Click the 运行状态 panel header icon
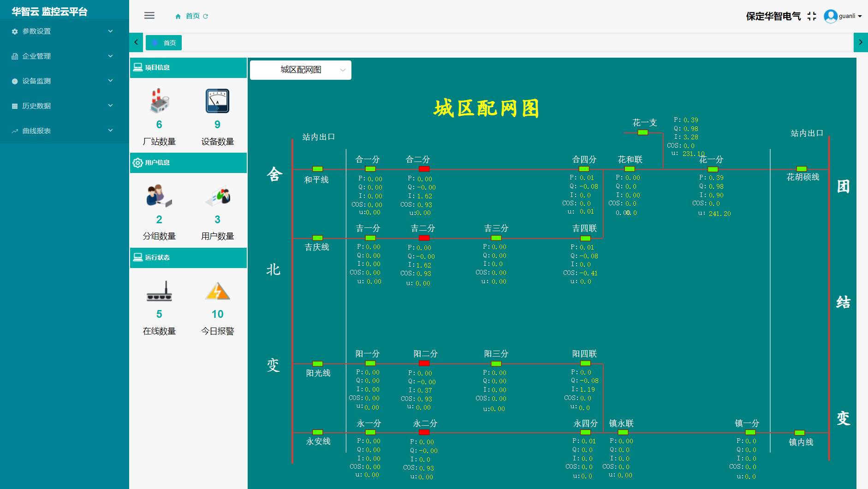This screenshot has width=868, height=489. [137, 257]
